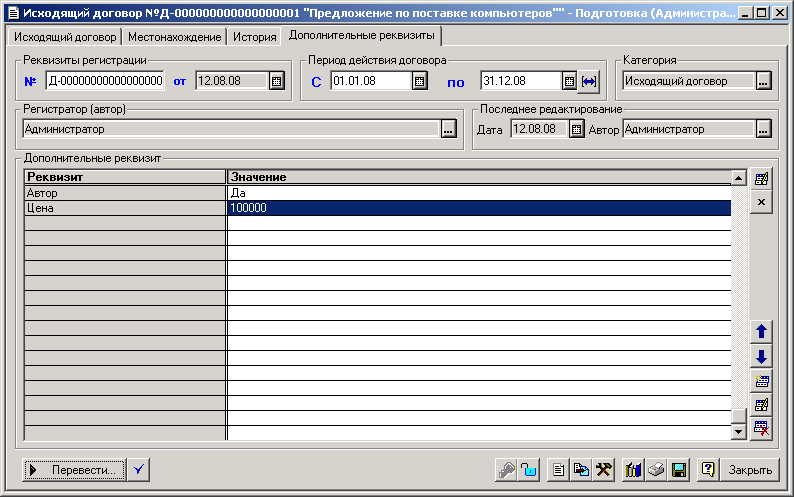Click the Значение column header

point(480,177)
